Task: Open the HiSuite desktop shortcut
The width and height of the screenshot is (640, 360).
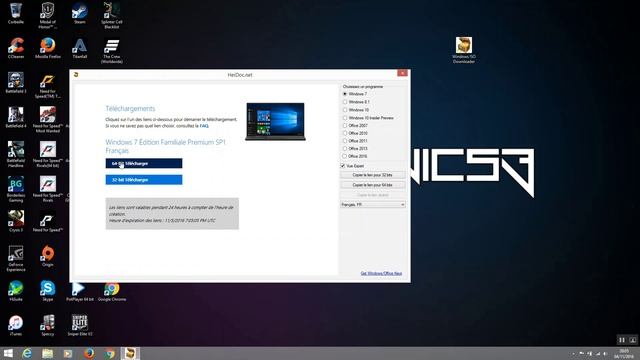Action: pyautogui.click(x=16, y=291)
